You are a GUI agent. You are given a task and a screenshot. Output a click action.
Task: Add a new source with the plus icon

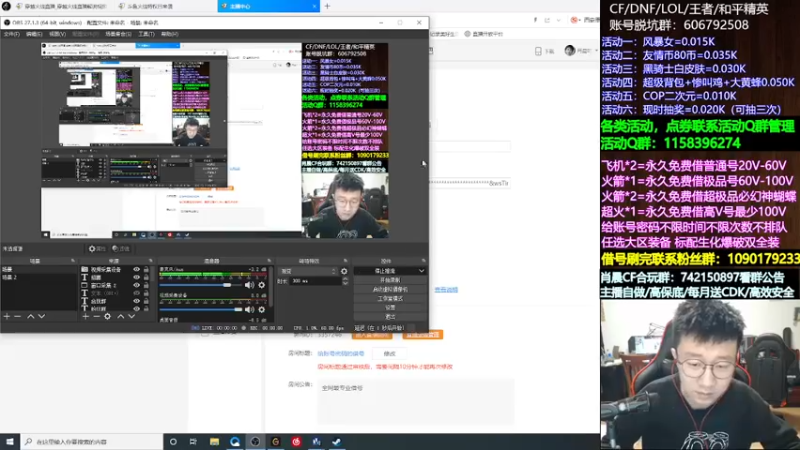pyautogui.click(x=85, y=316)
